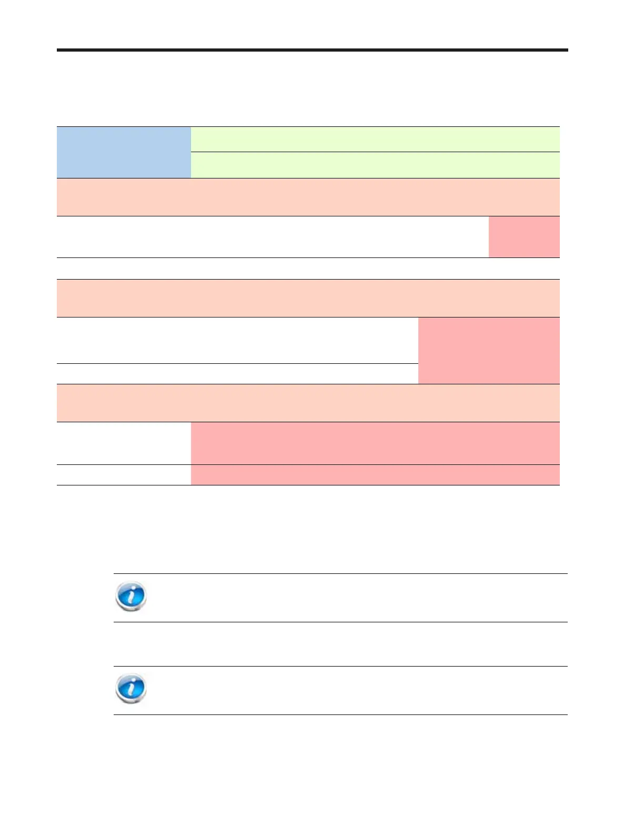
Task: Select the lower green header cell
Action: coord(375,165)
